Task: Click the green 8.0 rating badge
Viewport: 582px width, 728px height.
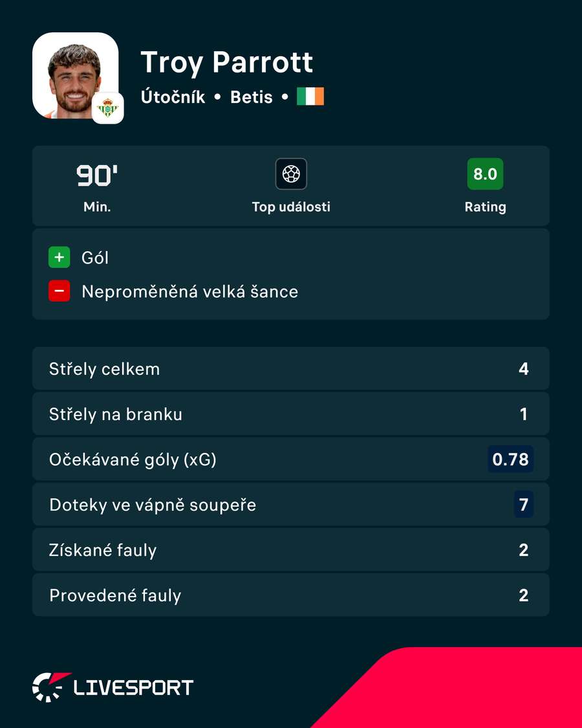Action: [485, 174]
